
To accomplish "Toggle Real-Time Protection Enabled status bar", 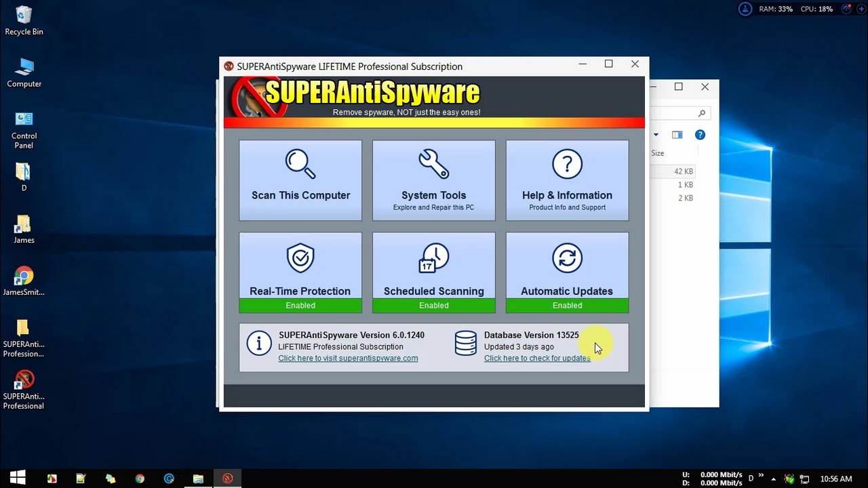I will click(x=300, y=306).
